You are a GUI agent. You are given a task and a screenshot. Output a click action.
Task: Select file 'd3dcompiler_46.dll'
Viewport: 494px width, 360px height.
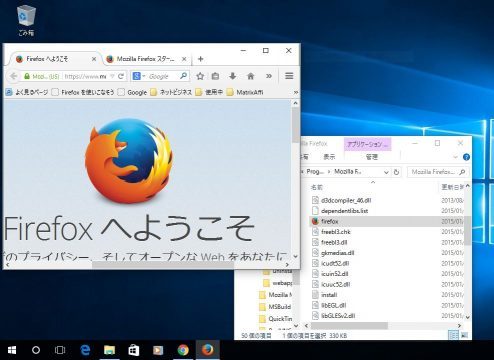[345, 200]
